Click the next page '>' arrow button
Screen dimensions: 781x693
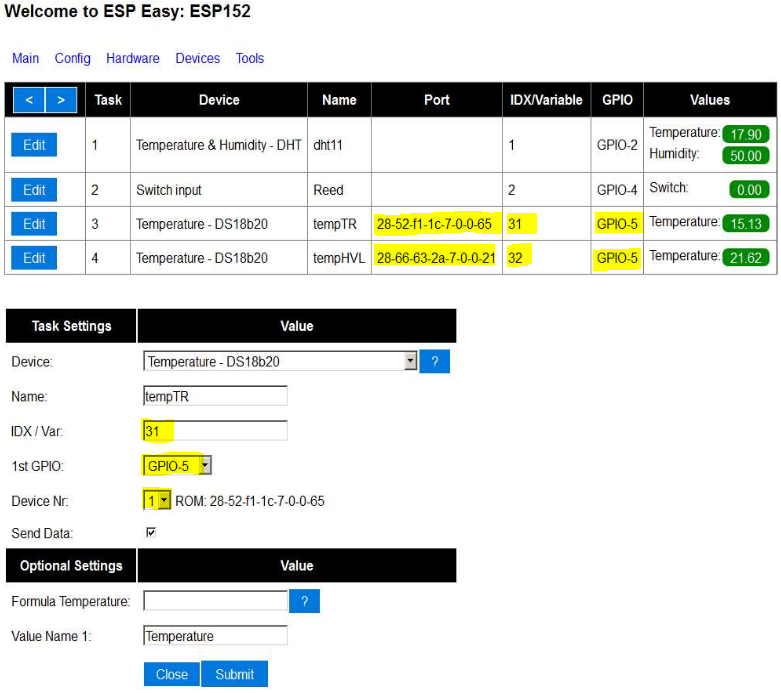pyautogui.click(x=61, y=100)
